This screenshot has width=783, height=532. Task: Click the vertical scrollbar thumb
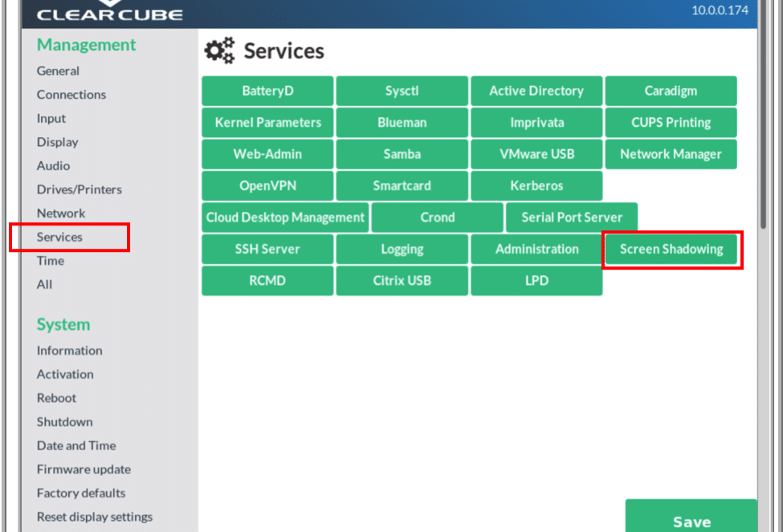(x=763, y=115)
